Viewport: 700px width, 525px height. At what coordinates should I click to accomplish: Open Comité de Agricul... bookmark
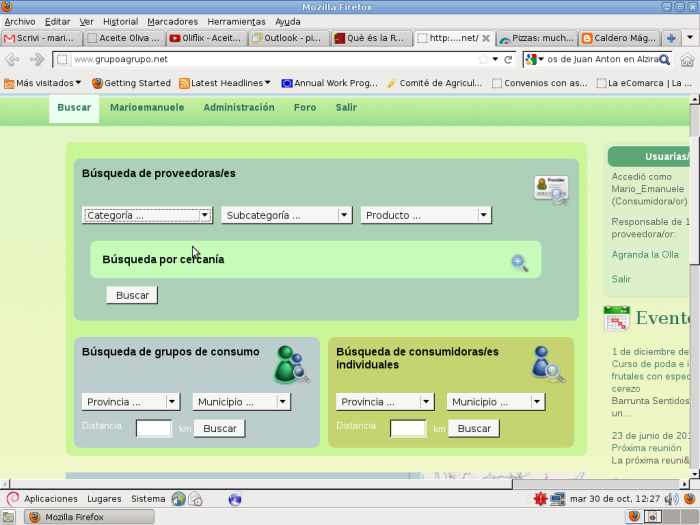[x=434, y=83]
